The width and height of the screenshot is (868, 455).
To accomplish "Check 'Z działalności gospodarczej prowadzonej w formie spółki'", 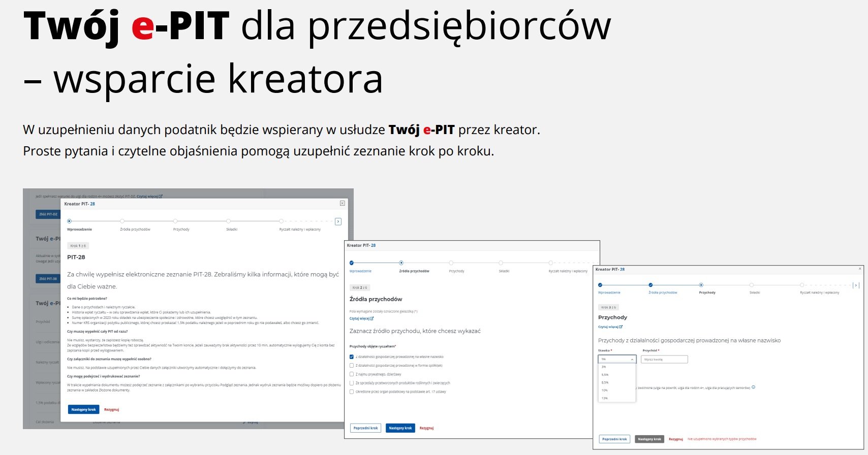I will pos(352,365).
